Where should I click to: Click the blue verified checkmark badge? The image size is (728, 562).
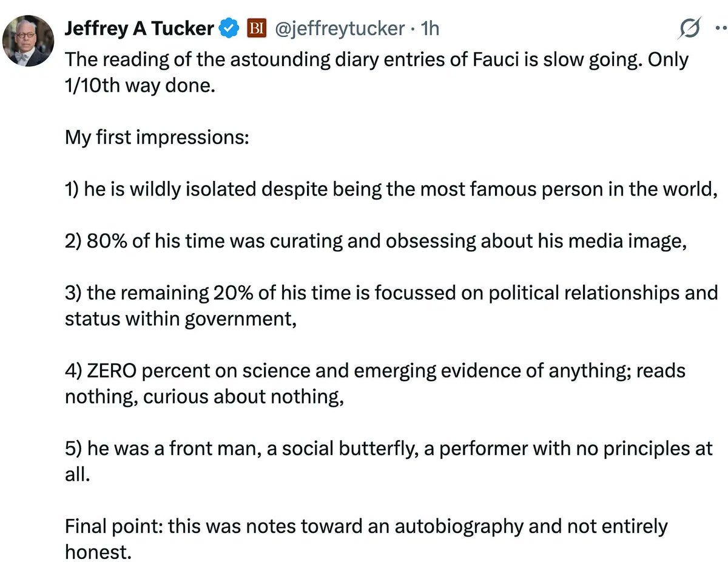(x=228, y=29)
